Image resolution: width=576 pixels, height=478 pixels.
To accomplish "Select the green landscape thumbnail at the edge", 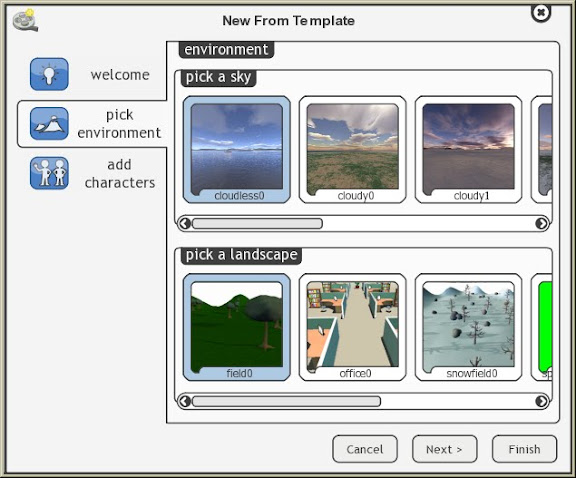I will 542,327.
